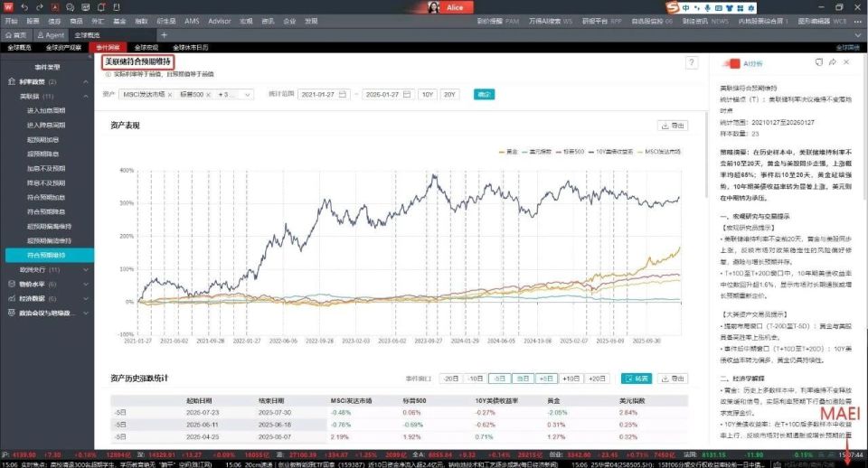Click the microphone icon on input toolbar
Viewport: 868px width, 468px height.
coord(707,8)
